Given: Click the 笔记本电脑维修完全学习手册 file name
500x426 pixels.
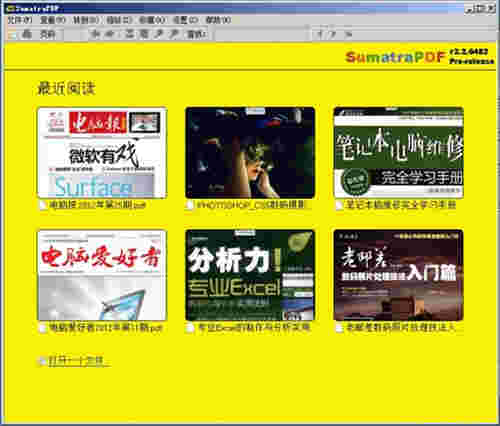Looking at the screenshot, I should tap(401, 205).
